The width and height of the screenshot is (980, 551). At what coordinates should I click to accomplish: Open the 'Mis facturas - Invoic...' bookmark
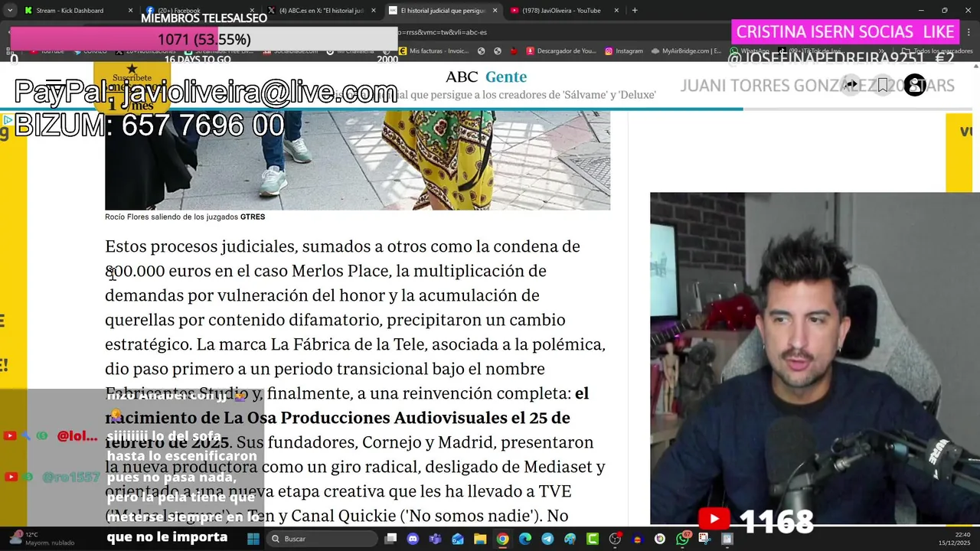tap(433, 51)
